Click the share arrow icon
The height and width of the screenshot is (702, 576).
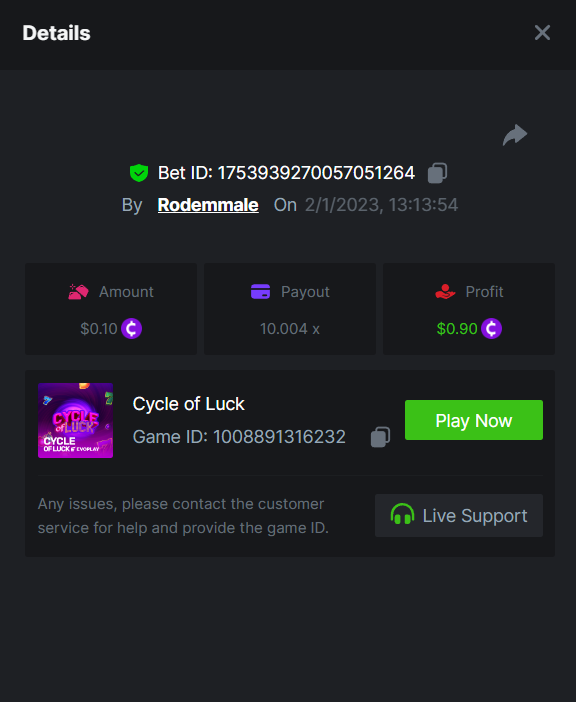(x=515, y=135)
